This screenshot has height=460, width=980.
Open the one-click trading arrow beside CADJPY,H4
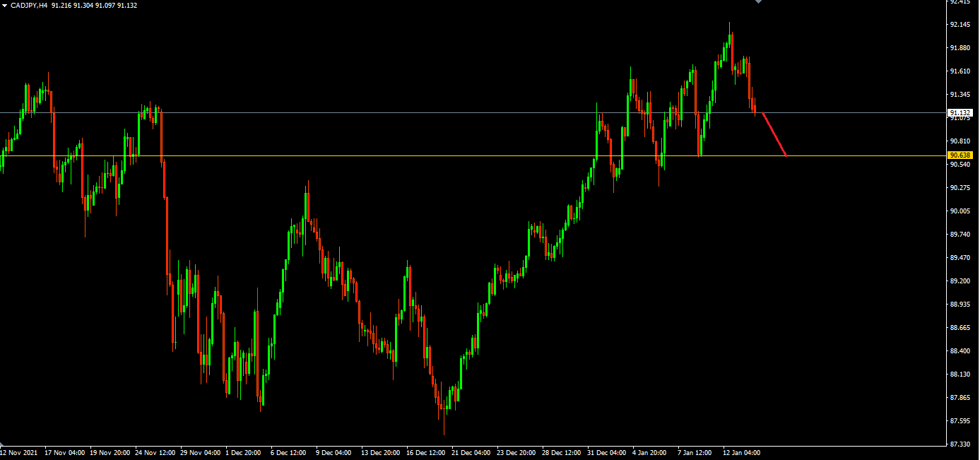[4, 6]
